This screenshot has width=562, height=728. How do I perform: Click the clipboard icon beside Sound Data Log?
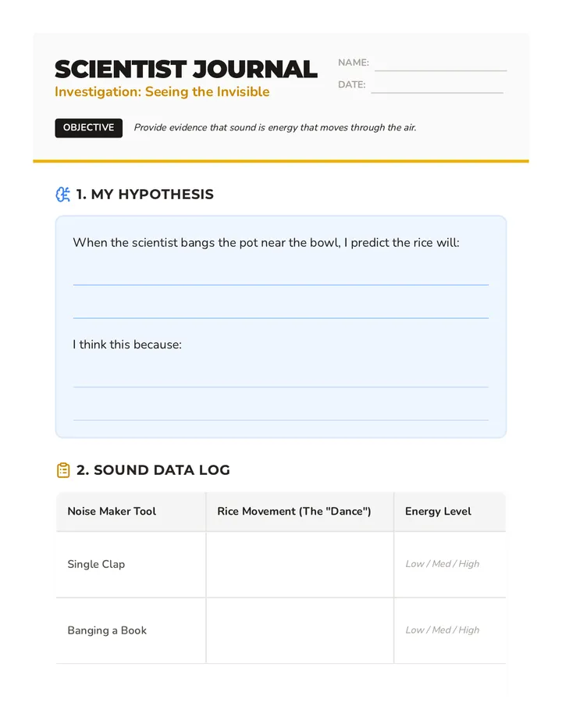63,470
